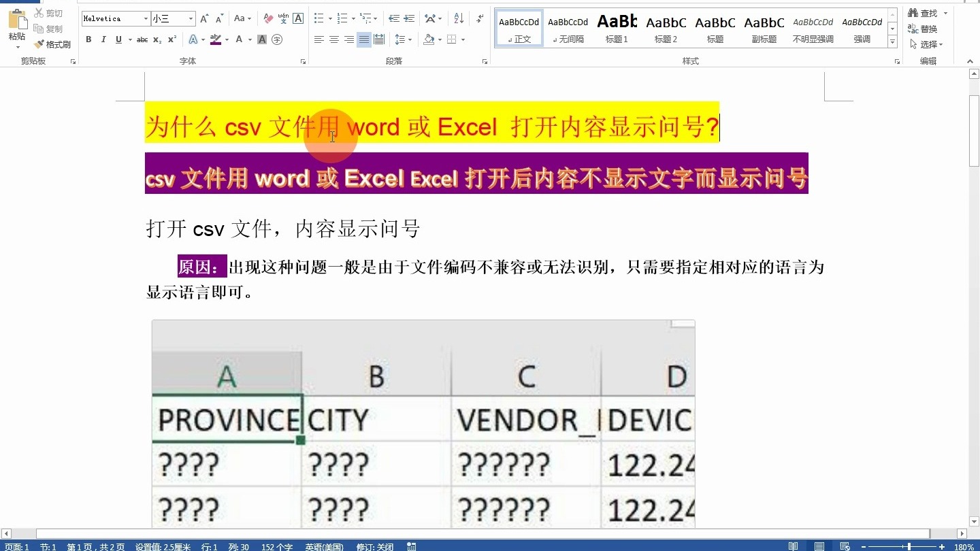Apply the 无间隔 style
980x551 pixels.
click(x=568, y=28)
